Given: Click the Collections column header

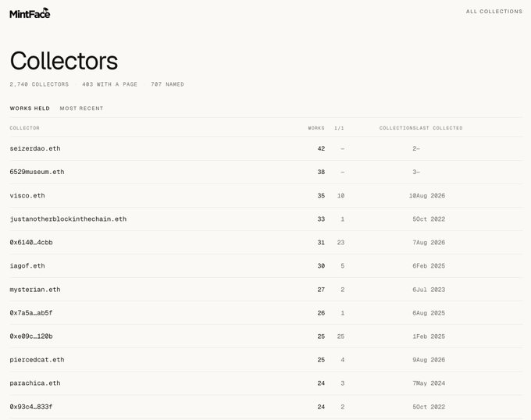Looking at the screenshot, I should 397,128.
